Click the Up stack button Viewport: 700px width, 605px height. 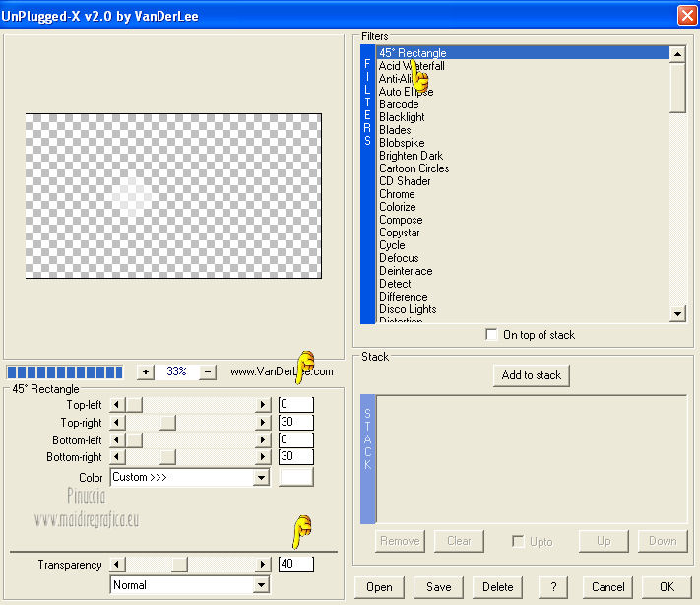(604, 541)
